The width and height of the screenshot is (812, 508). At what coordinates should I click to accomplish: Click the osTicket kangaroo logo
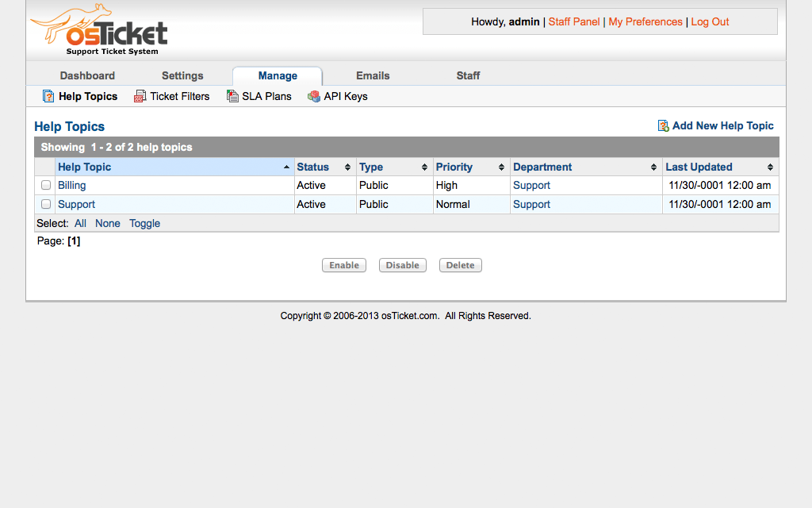[98, 30]
